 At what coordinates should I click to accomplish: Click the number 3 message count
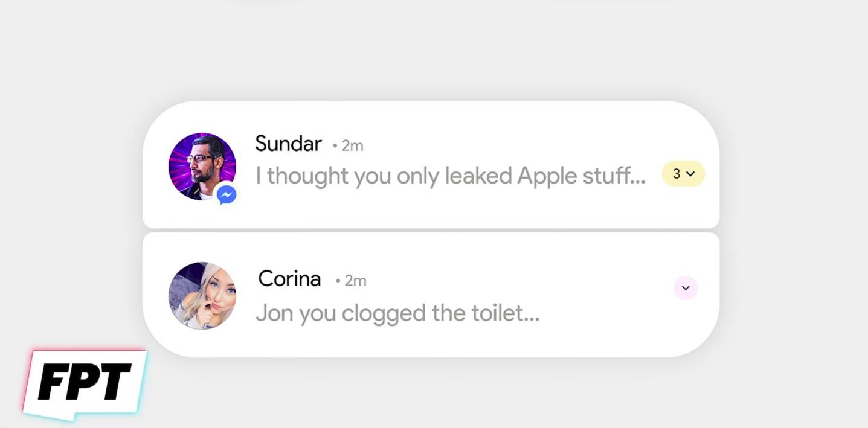point(677,174)
